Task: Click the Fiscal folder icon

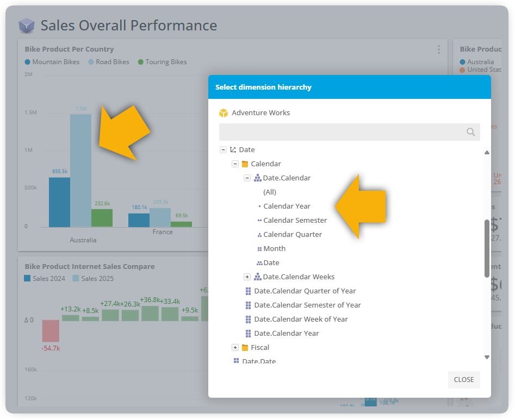Action: tap(245, 348)
